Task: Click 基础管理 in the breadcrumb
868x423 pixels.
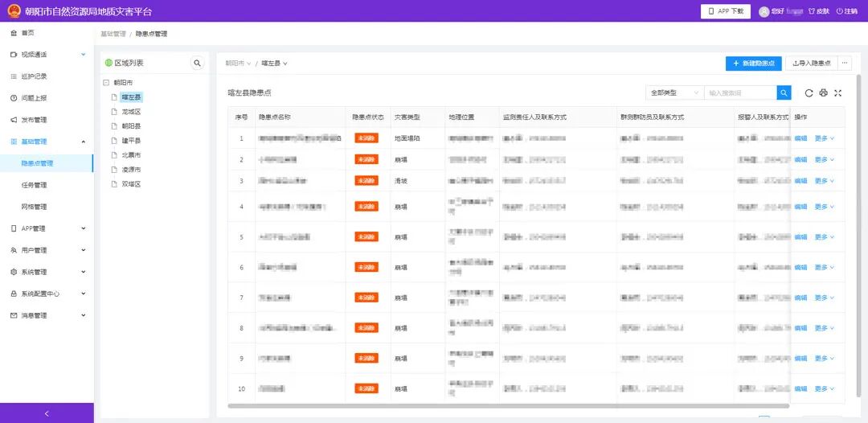Action: pyautogui.click(x=113, y=34)
